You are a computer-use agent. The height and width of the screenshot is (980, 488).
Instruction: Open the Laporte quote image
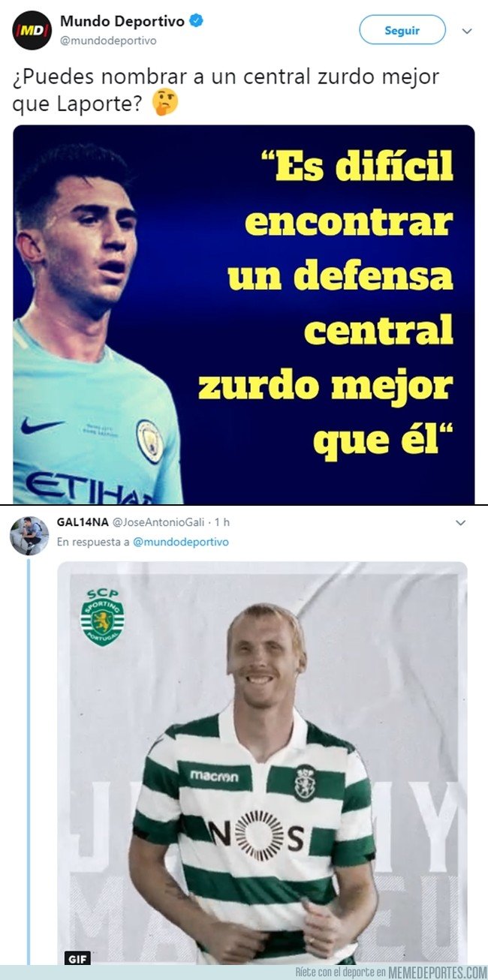coord(244,314)
